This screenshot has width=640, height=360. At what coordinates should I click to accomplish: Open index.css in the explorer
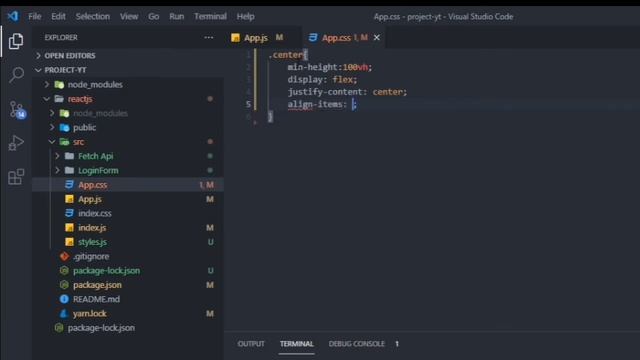95,213
